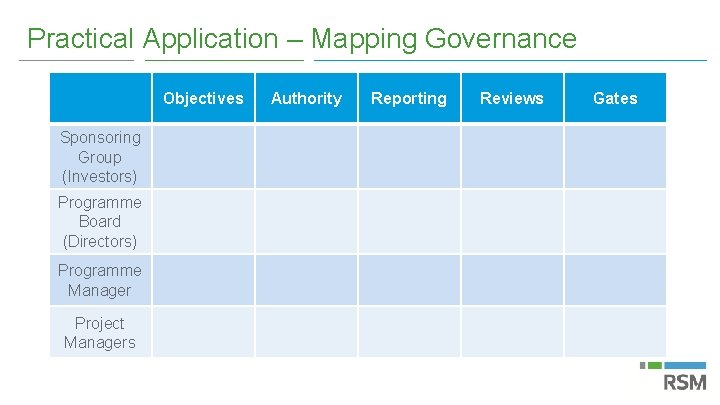Click the Objectives cell for Project Managers
This screenshot has height=405, width=720.
pyautogui.click(x=203, y=332)
